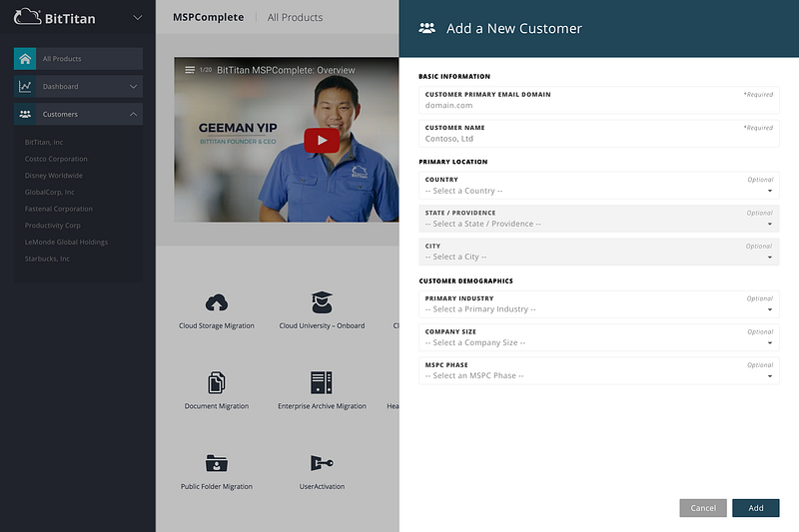Expand the Dashboard sidebar section

pos(133,87)
